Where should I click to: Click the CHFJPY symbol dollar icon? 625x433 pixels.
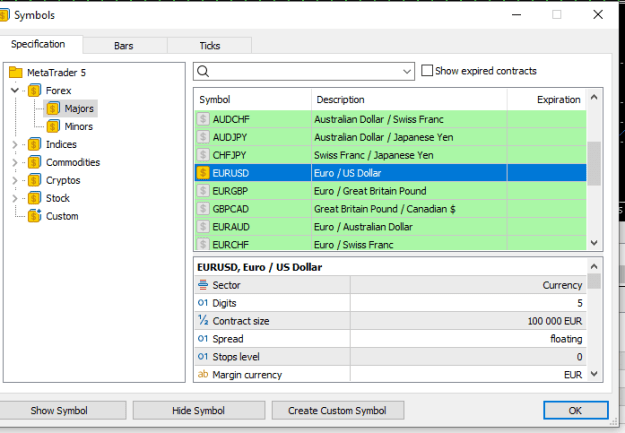(203, 155)
